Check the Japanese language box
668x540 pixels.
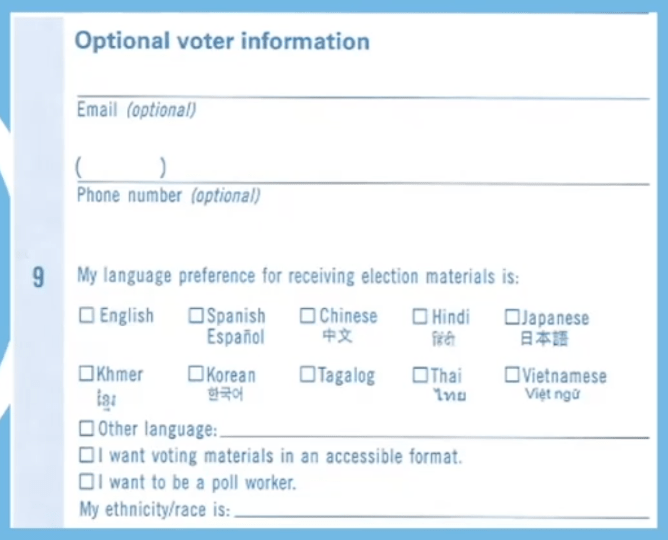coord(512,317)
